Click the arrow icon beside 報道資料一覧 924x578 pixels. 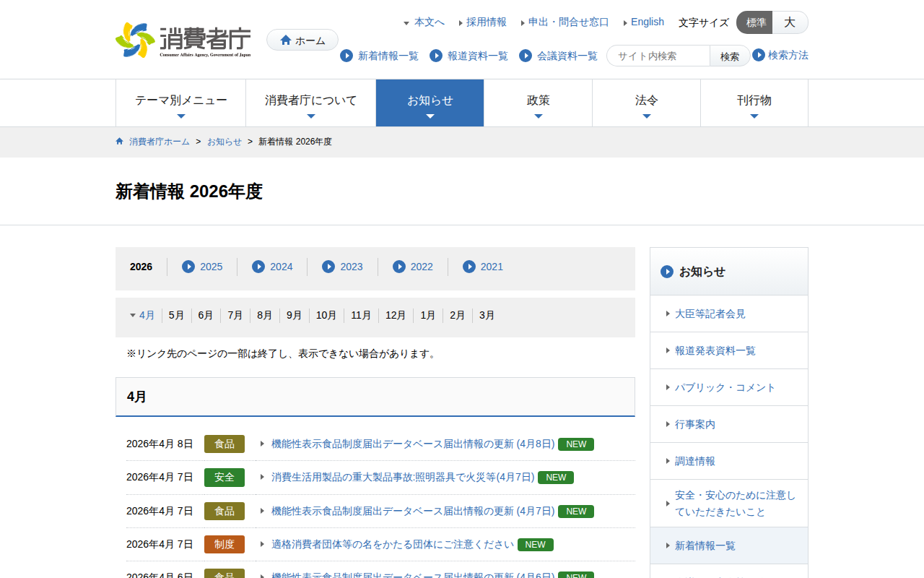tap(436, 56)
